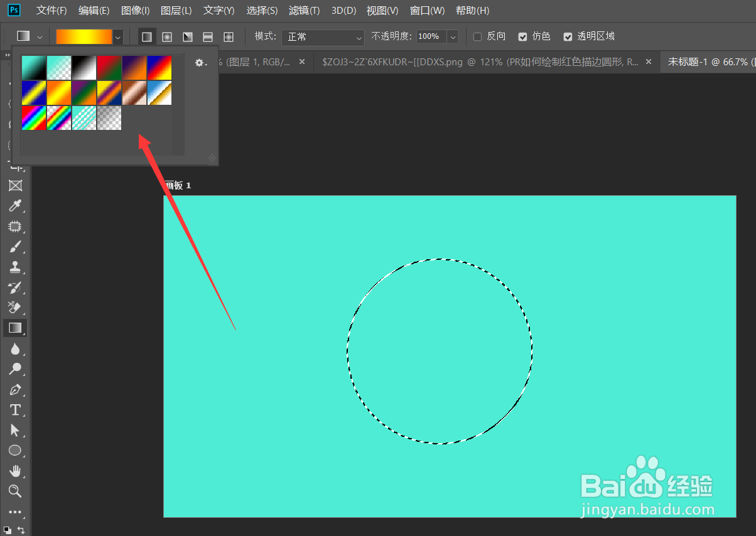Pick the Orange, Yellow, Orange gradient swatch

click(59, 93)
